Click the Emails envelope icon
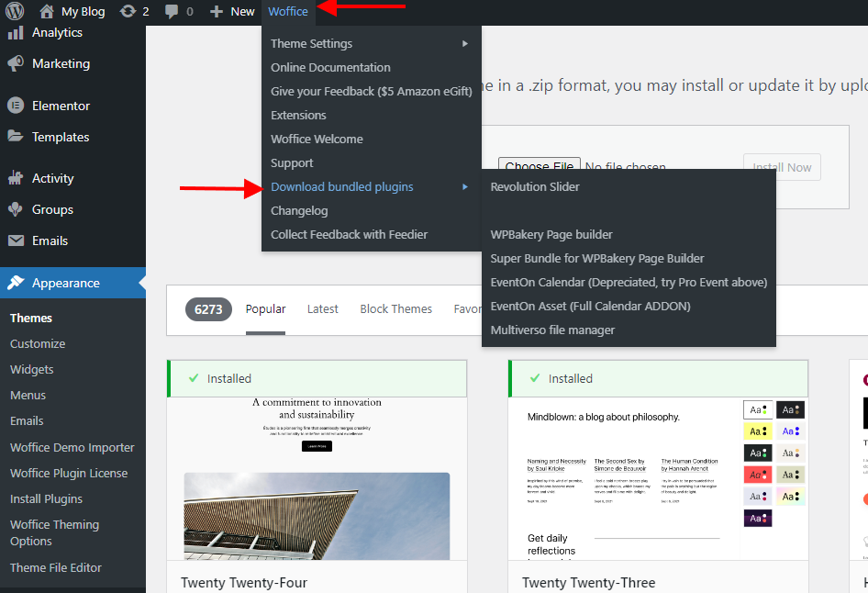 16,241
